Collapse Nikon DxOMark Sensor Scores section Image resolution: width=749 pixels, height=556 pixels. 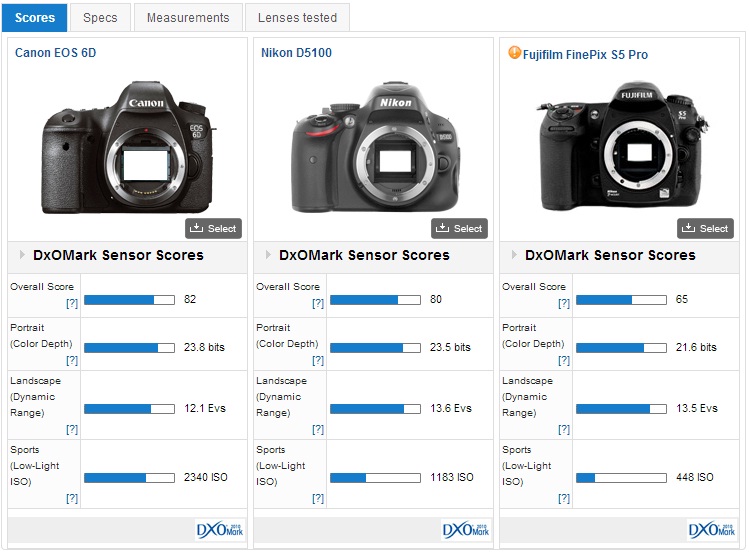coord(268,255)
